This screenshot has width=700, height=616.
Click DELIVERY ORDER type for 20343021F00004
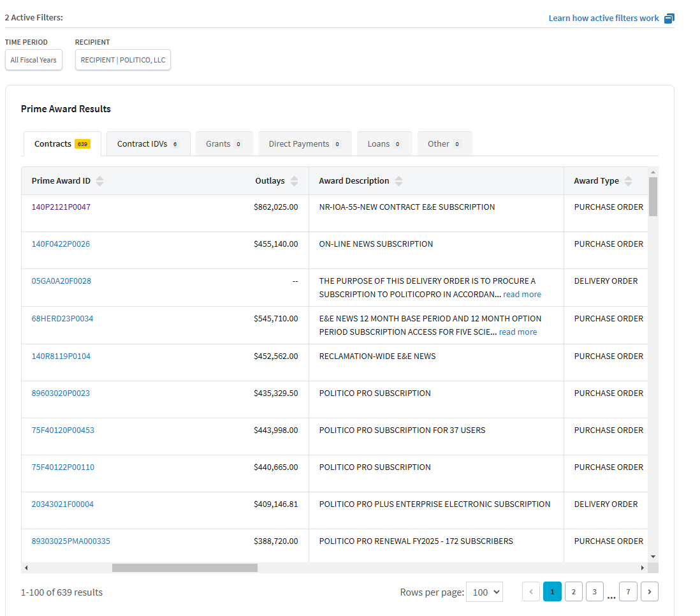(606, 504)
